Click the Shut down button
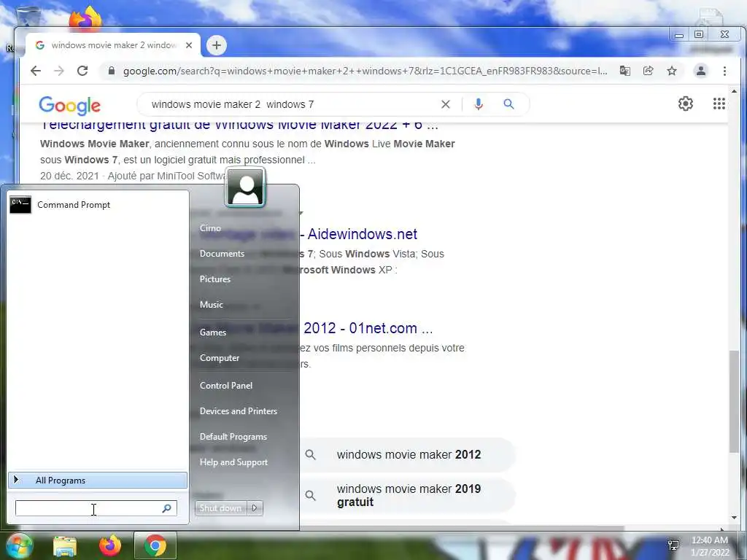747x560 pixels. [220, 508]
